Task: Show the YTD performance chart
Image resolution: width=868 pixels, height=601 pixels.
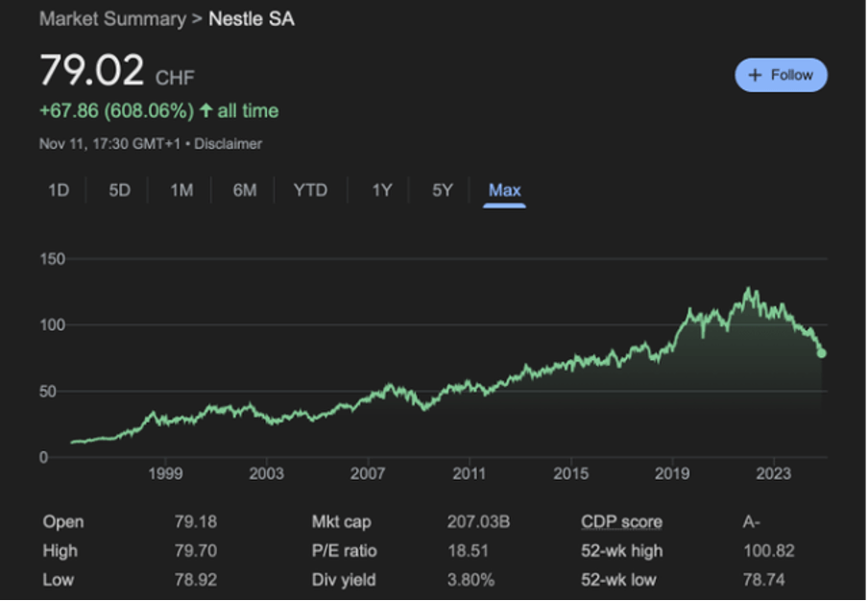Action: [x=310, y=190]
